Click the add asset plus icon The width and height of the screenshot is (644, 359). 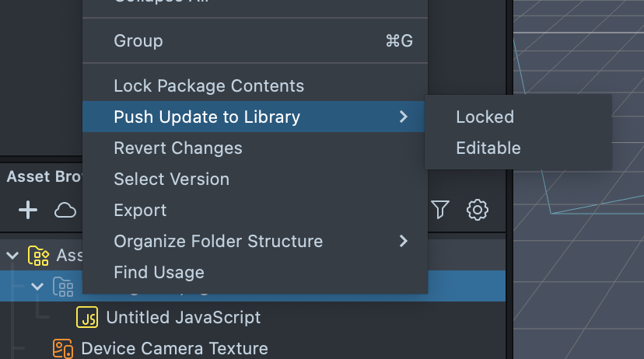(28, 210)
